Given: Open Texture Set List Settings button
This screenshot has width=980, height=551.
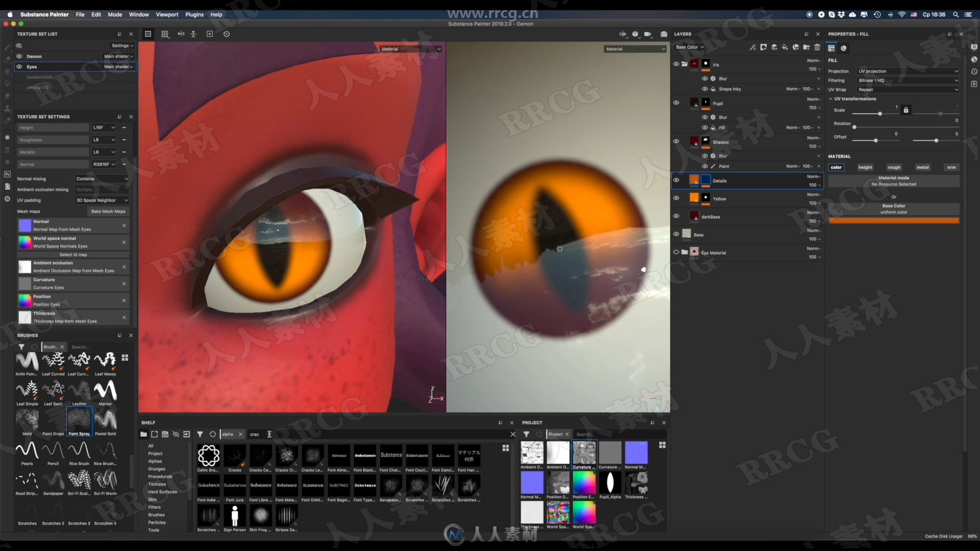Looking at the screenshot, I should [x=122, y=45].
